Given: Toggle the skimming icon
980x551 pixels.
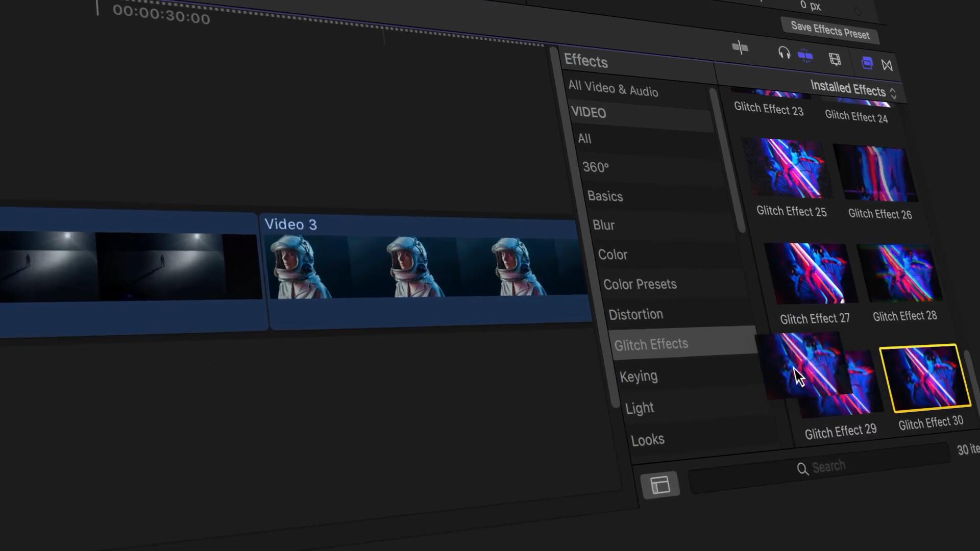Looking at the screenshot, I should click(x=740, y=48).
